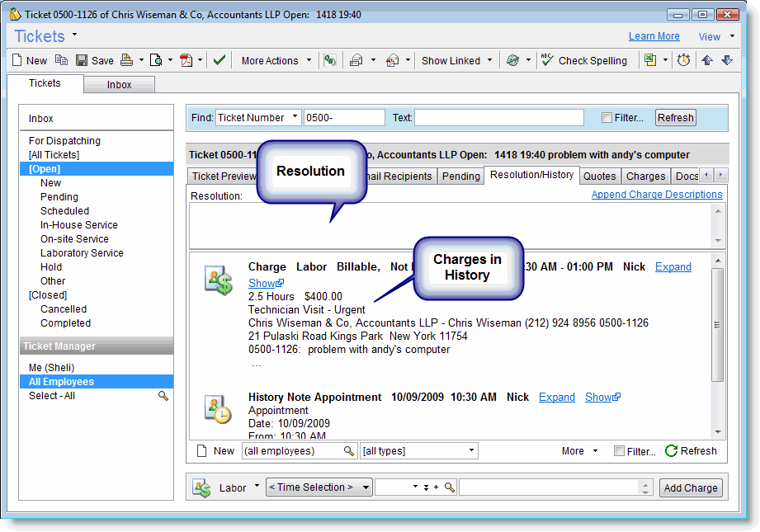Run Check Spelling from the toolbar

pos(584,60)
